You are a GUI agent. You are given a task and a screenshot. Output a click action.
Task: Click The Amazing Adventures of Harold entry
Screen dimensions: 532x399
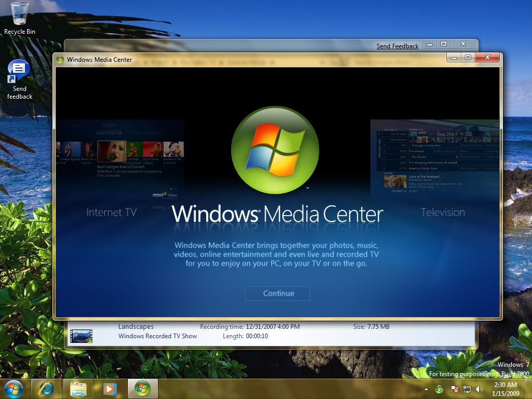coord(433,163)
